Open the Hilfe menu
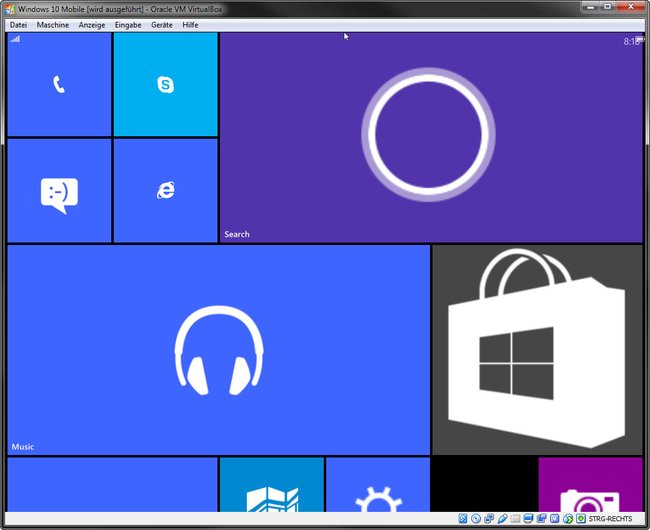The height and width of the screenshot is (530, 650). click(190, 25)
